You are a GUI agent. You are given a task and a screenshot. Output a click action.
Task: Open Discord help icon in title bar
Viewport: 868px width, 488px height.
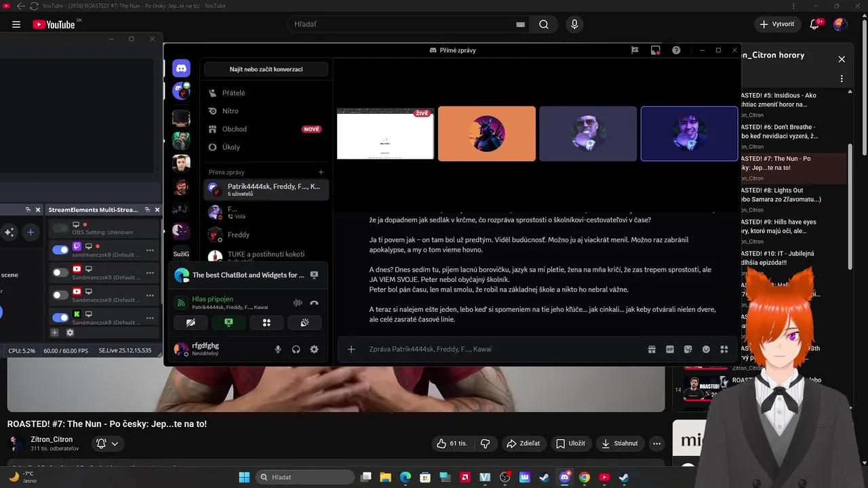click(x=676, y=50)
